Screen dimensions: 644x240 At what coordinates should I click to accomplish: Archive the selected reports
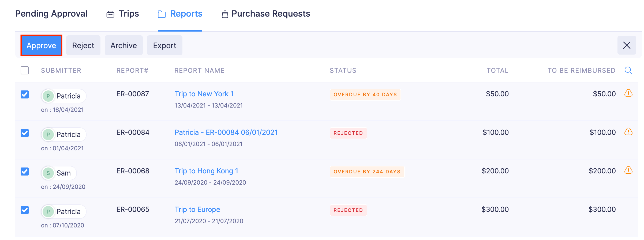tap(123, 45)
